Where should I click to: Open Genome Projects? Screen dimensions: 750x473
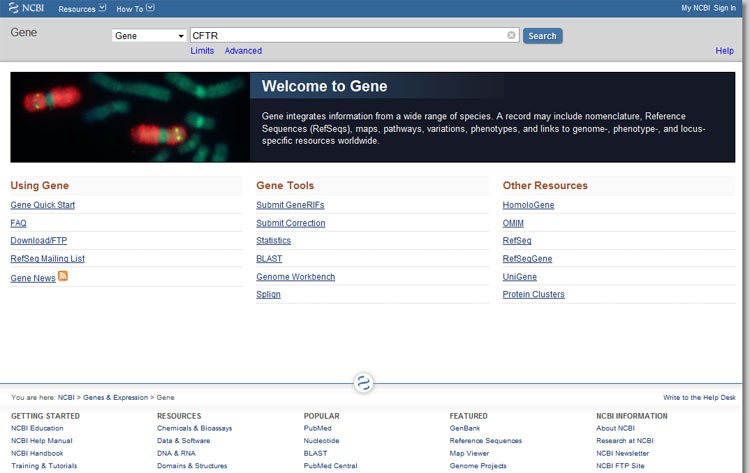[478, 465]
